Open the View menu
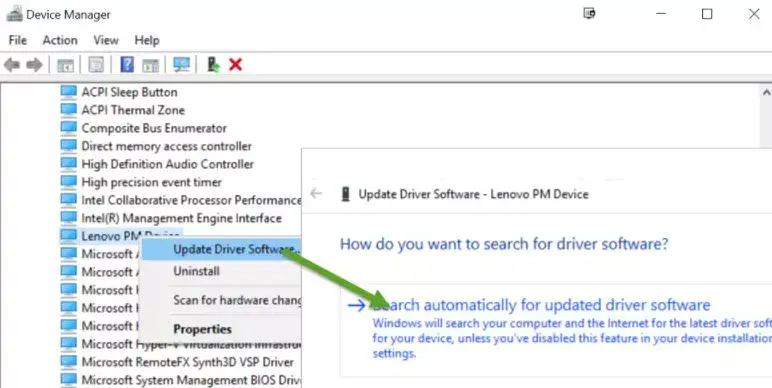772x388 pixels. tap(106, 40)
